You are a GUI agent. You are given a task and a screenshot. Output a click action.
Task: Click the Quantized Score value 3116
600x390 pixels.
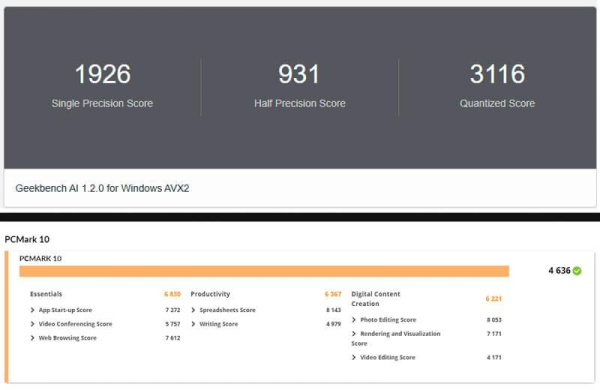(497, 74)
